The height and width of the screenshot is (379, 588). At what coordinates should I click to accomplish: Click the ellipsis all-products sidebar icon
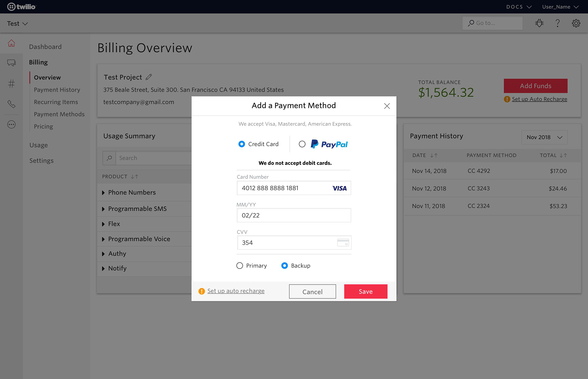[x=11, y=124]
